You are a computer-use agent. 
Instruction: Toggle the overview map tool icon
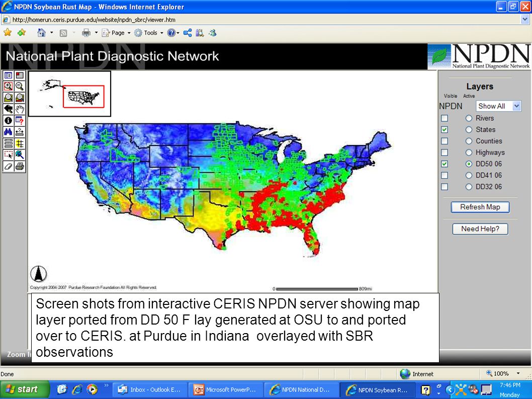pos(20,75)
